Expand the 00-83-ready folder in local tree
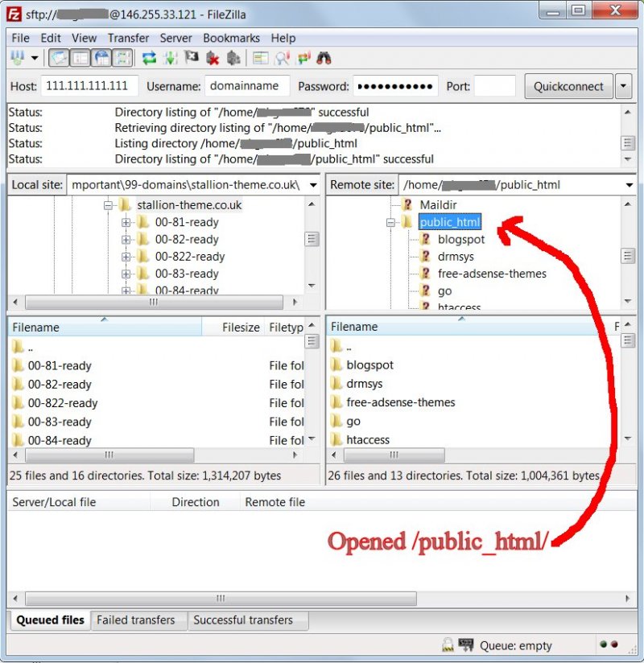 coord(126,274)
